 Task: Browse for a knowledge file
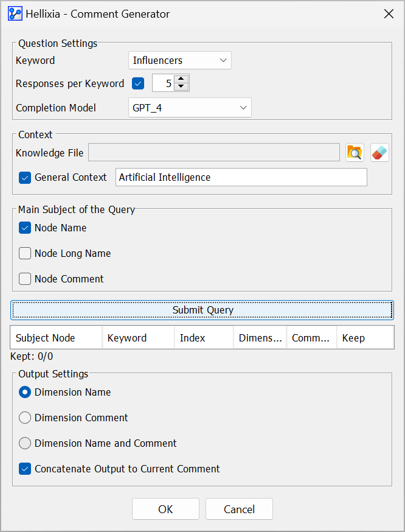(x=355, y=153)
